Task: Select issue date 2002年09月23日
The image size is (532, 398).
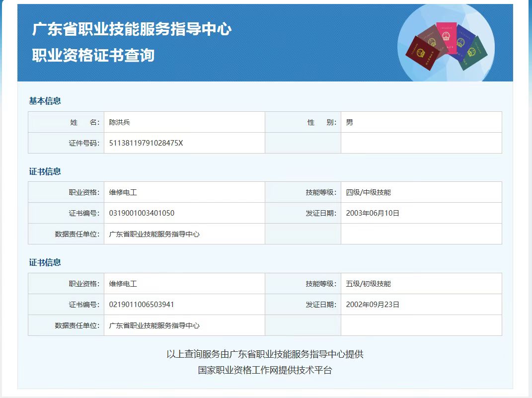Action: [x=373, y=305]
